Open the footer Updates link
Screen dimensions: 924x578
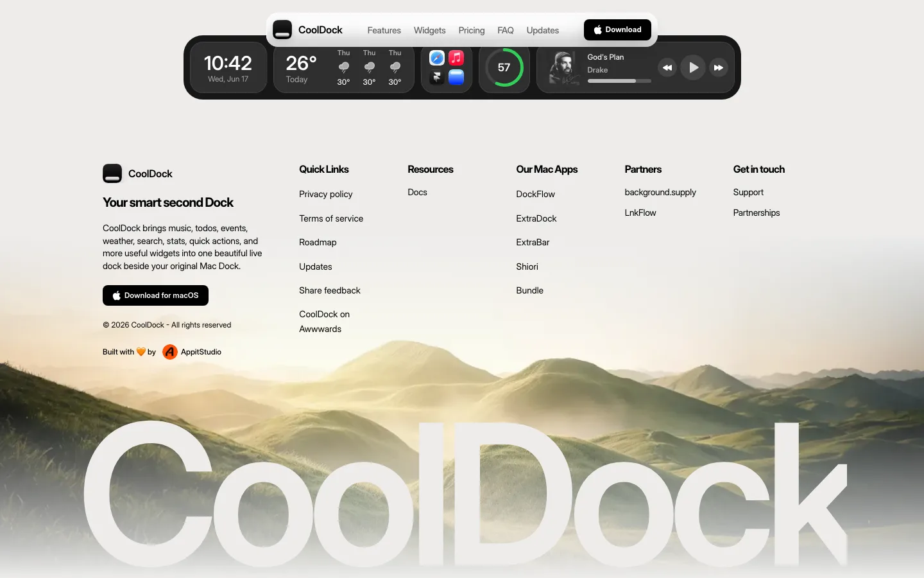pyautogui.click(x=316, y=267)
